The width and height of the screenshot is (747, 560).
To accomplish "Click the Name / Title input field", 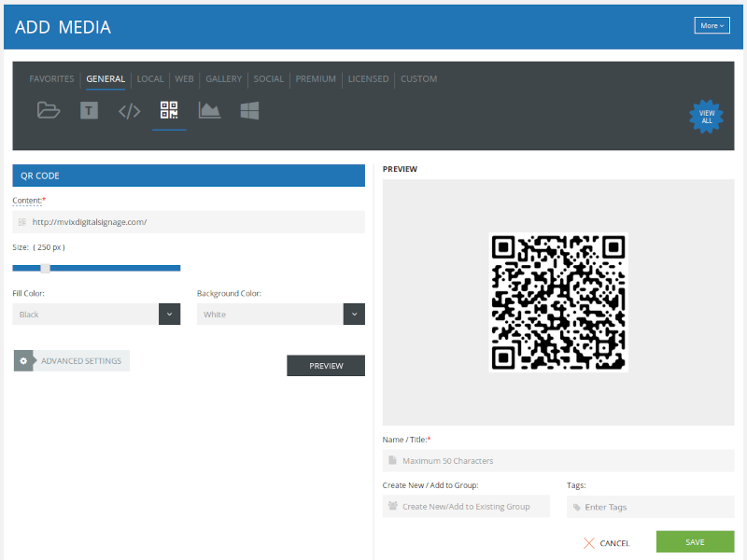I will tap(558, 460).
